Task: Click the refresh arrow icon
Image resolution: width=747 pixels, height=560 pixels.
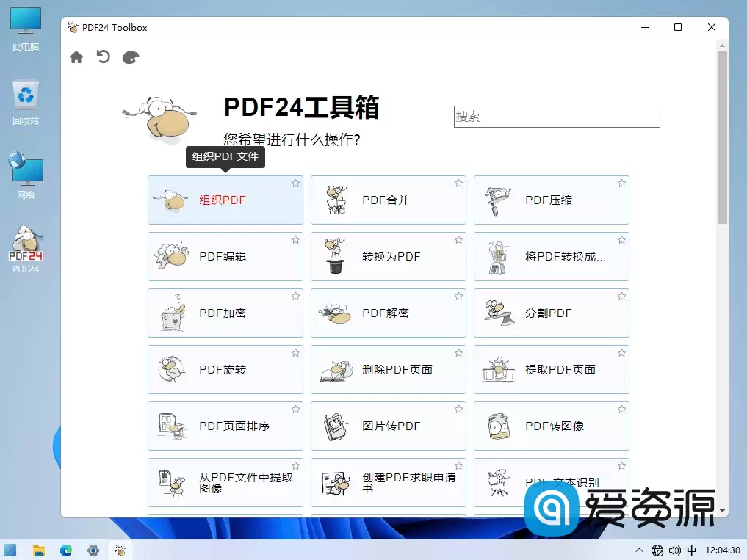Action: point(103,57)
